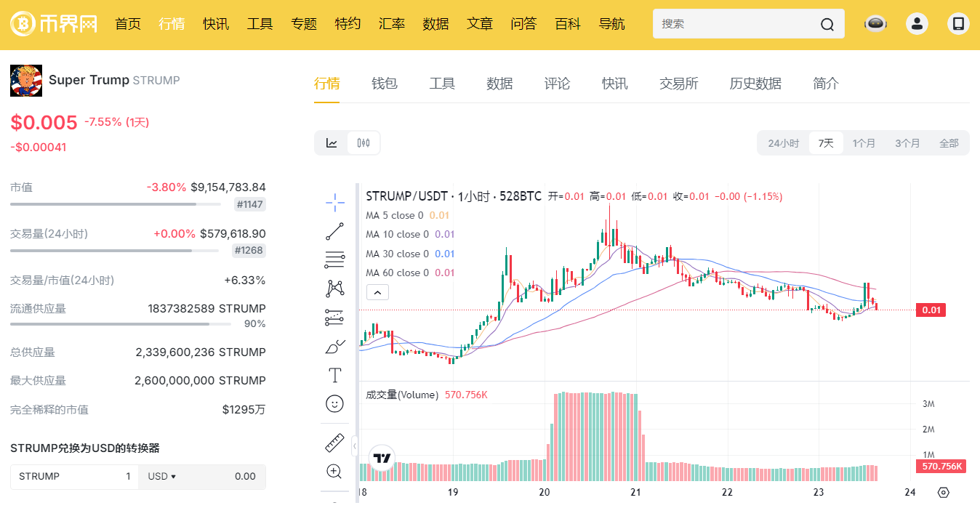
Task: Switch chart to line view
Action: click(332, 143)
